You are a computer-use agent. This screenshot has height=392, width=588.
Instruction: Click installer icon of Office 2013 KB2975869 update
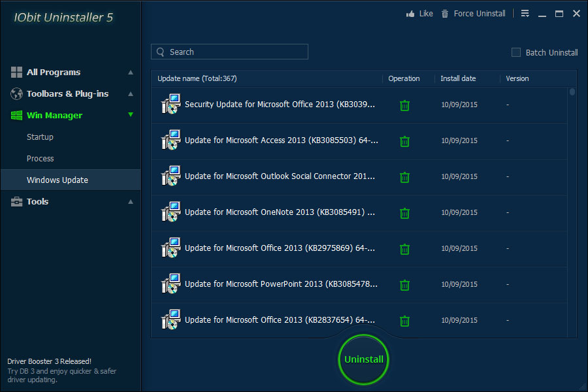[x=171, y=248]
